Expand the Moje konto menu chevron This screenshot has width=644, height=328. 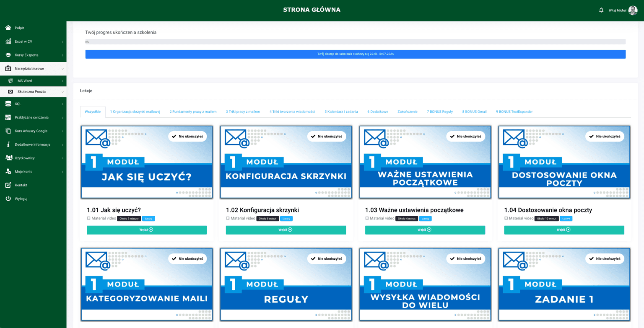[x=62, y=171]
